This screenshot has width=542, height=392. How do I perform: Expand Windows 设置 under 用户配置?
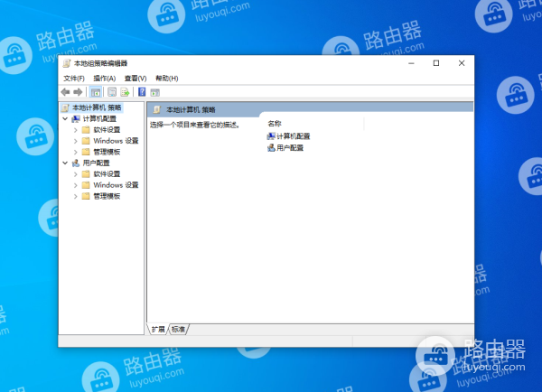[x=76, y=185]
